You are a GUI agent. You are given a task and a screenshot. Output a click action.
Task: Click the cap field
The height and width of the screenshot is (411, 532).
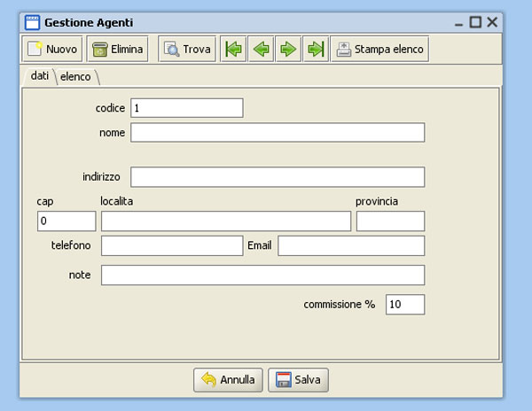click(x=66, y=221)
